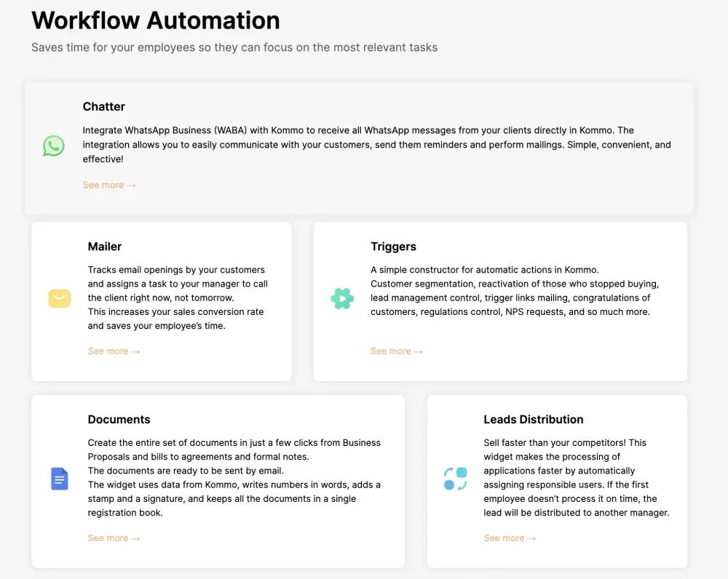This screenshot has width=728, height=579.
Task: Follow "See more" link in Triggers card
Action: tap(397, 351)
